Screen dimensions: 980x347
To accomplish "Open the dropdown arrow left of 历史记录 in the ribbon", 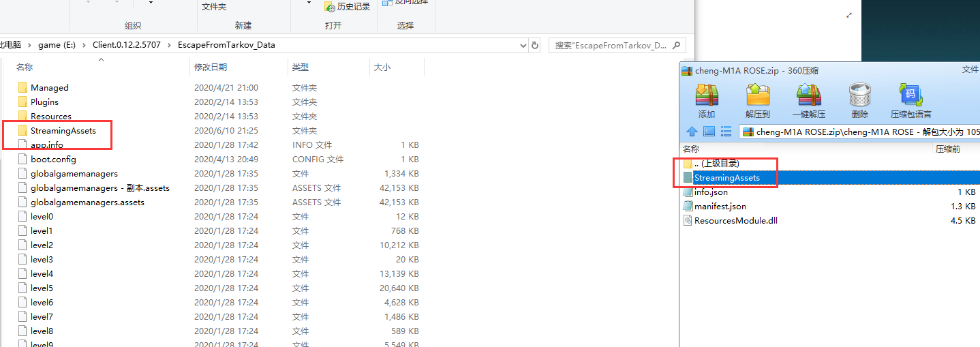I will click(x=309, y=3).
